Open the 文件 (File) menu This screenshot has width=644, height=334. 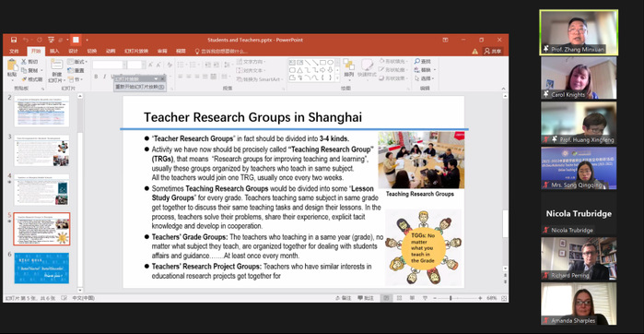15,52
